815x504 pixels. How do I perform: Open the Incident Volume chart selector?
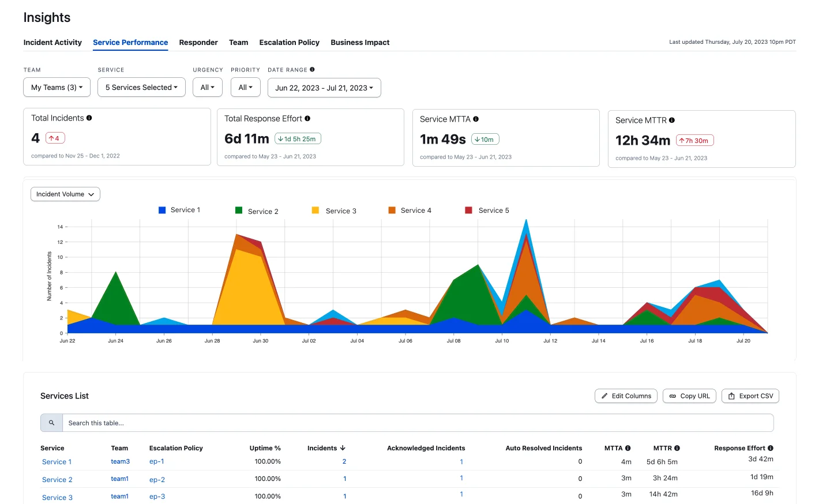65,194
